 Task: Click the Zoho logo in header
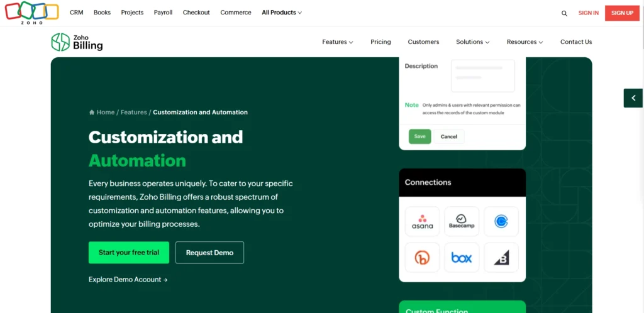coord(32,13)
